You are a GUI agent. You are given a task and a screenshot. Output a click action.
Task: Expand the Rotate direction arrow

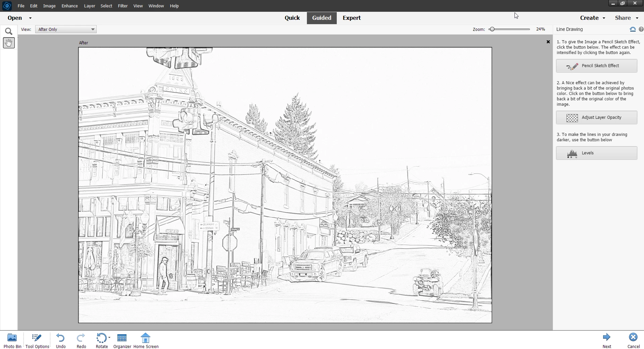[x=109, y=338]
